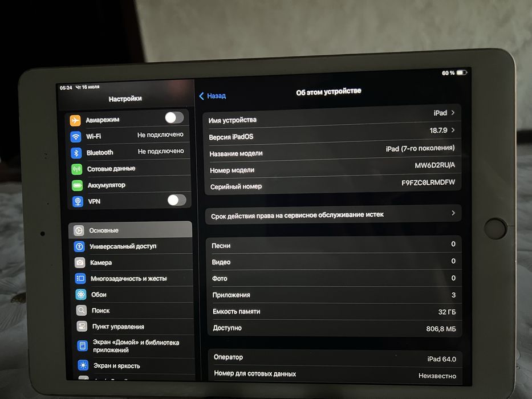532x399 pixels.
Task: Tap the Обои wallpaper flower icon
Action: pyautogui.click(x=81, y=295)
